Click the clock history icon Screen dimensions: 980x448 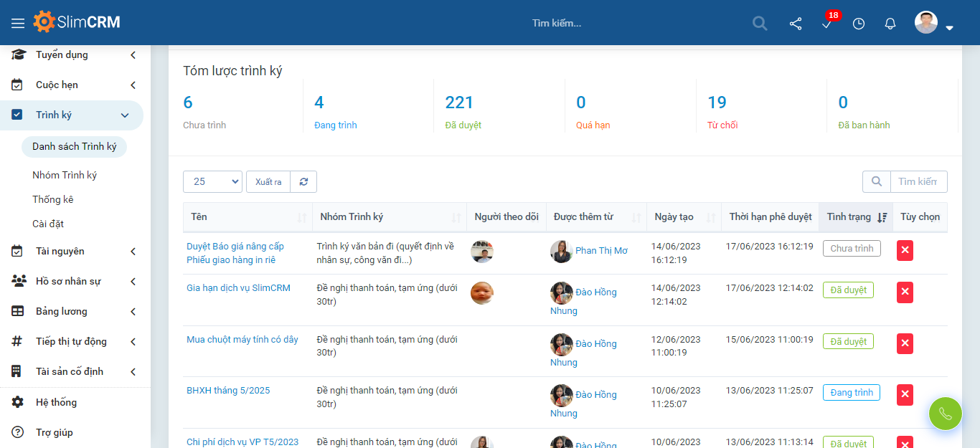click(859, 24)
